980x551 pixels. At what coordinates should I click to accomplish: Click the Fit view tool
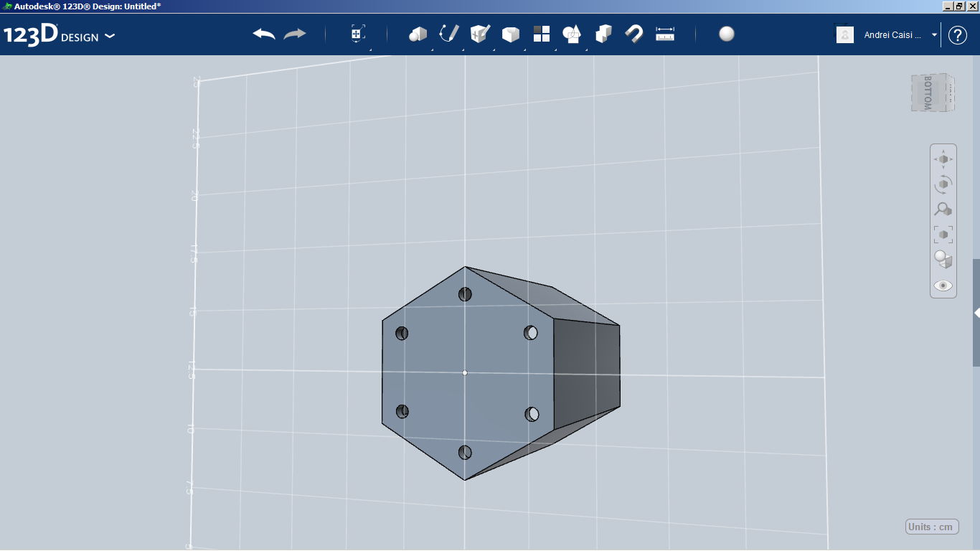943,235
